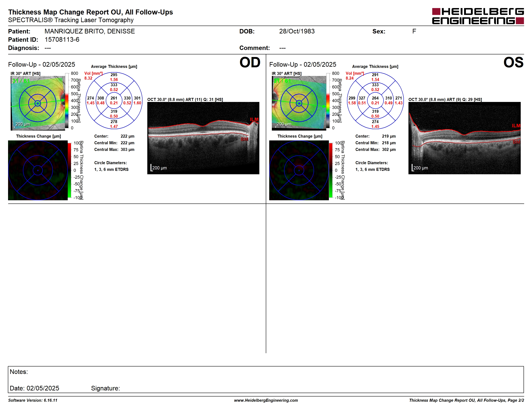Click the OS inner sector value 310
Screen dimensions: 532x411
389,98
